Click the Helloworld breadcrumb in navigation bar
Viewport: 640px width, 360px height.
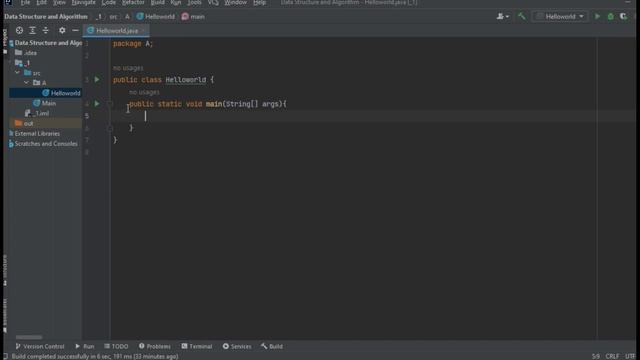156,17
